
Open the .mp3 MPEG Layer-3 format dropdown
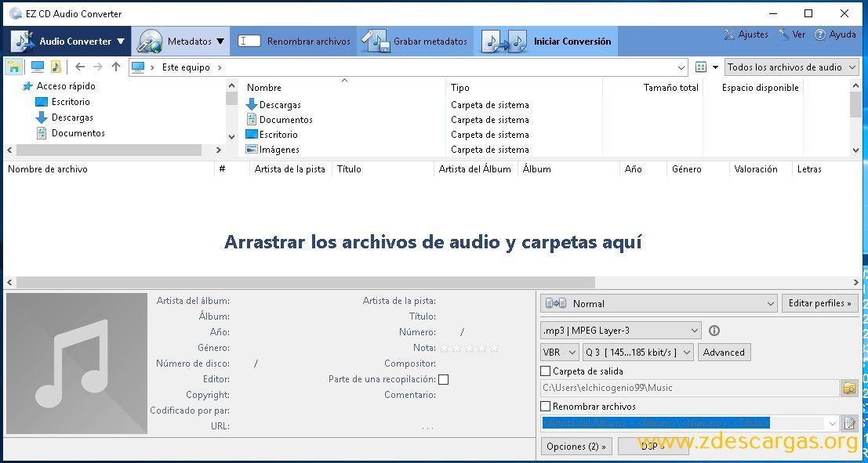tap(620, 331)
